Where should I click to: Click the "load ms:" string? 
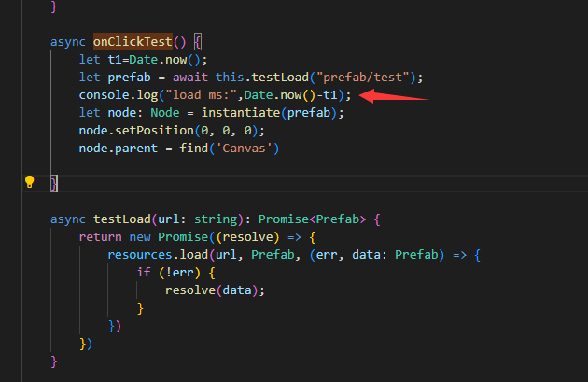coord(201,95)
